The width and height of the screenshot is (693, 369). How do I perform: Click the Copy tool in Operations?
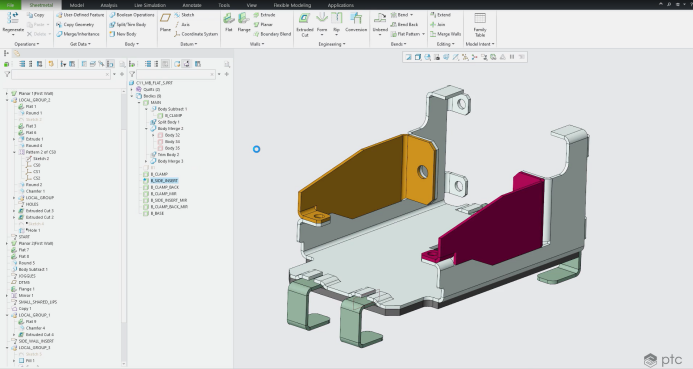pyautogui.click(x=35, y=15)
